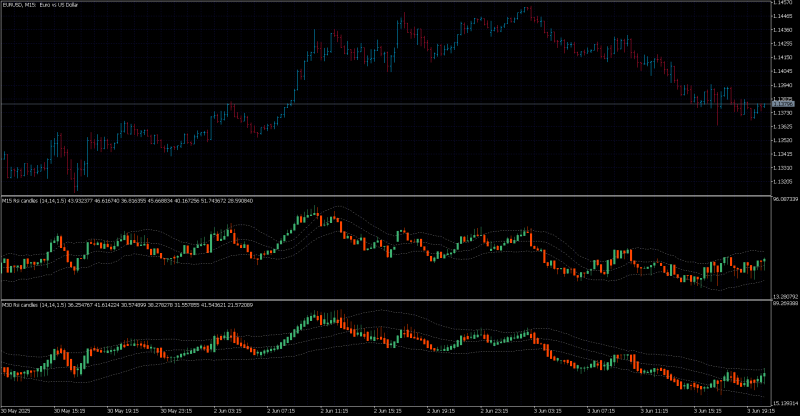Viewport: 800px width, 416px height.
Task: Click the 3 Jun 03:15 time label
Action: coord(548,410)
